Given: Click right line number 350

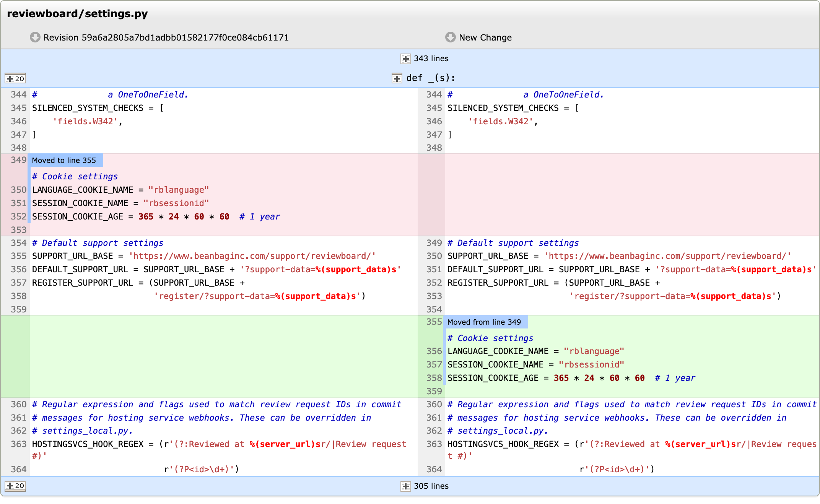Looking at the screenshot, I should pyautogui.click(x=434, y=256).
